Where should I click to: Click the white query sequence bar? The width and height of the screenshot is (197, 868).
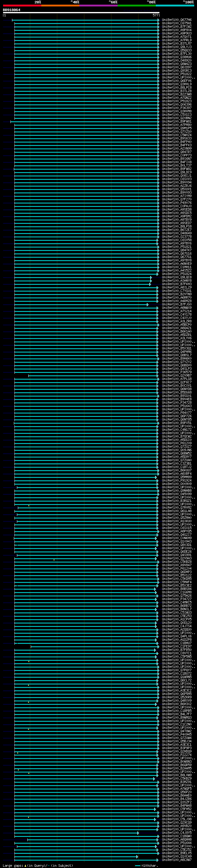(81, 13)
